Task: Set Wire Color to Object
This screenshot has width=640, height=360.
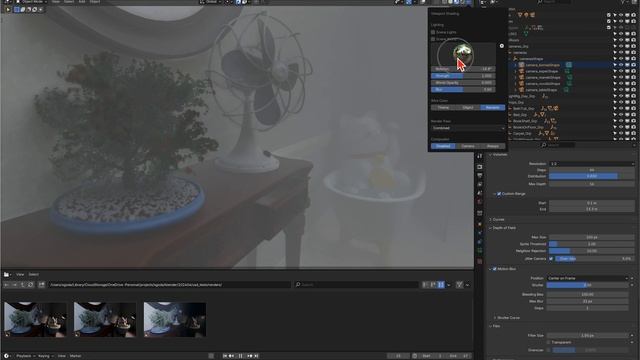Action: tap(468, 107)
